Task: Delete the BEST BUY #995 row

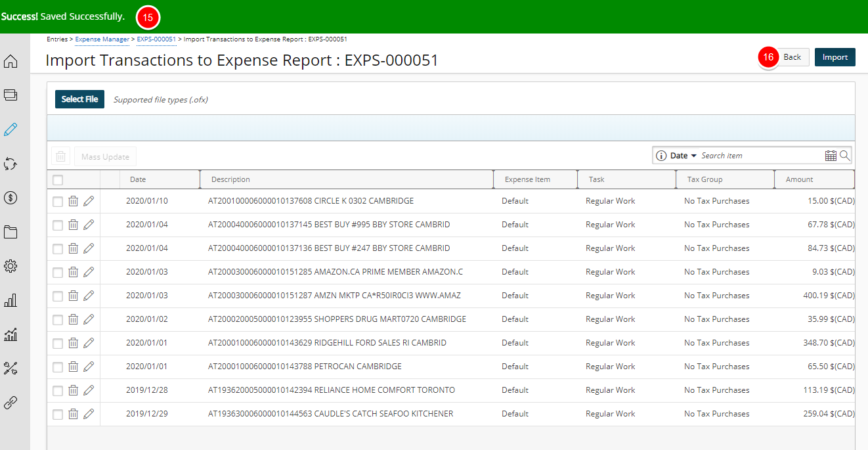Action: [x=74, y=225]
